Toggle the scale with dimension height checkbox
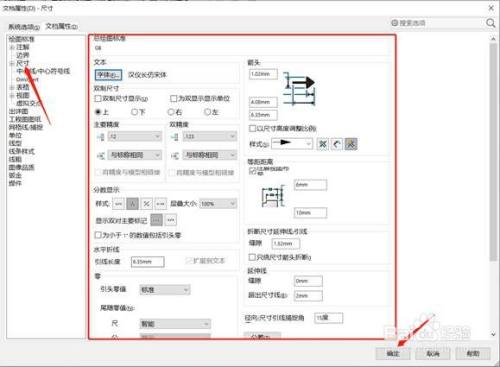Image resolution: width=500 pixels, height=367 pixels. (x=252, y=128)
